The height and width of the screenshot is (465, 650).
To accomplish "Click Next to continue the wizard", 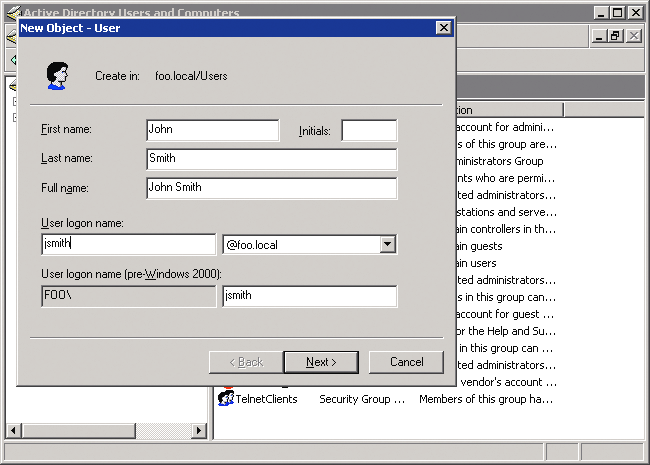I will click(x=320, y=362).
